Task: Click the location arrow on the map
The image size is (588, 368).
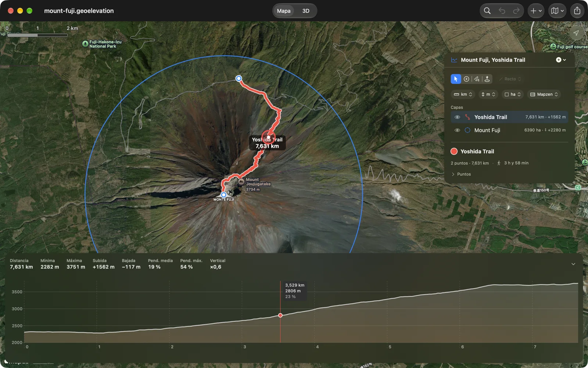Action: coord(576,33)
